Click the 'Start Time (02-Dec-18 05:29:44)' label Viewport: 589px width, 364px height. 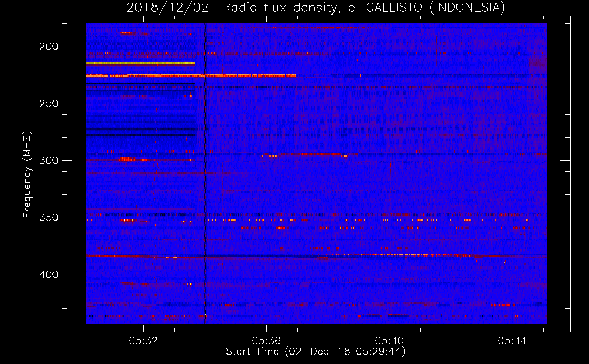(316, 352)
